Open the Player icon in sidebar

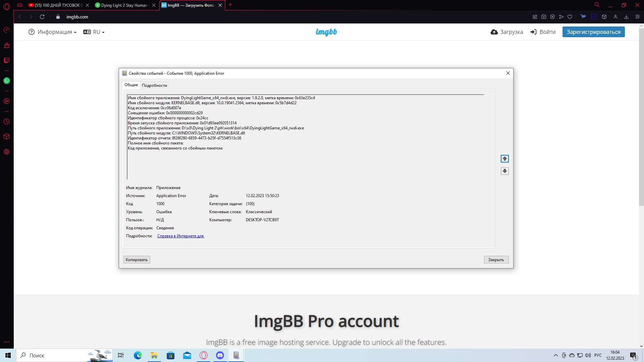pos(7,101)
